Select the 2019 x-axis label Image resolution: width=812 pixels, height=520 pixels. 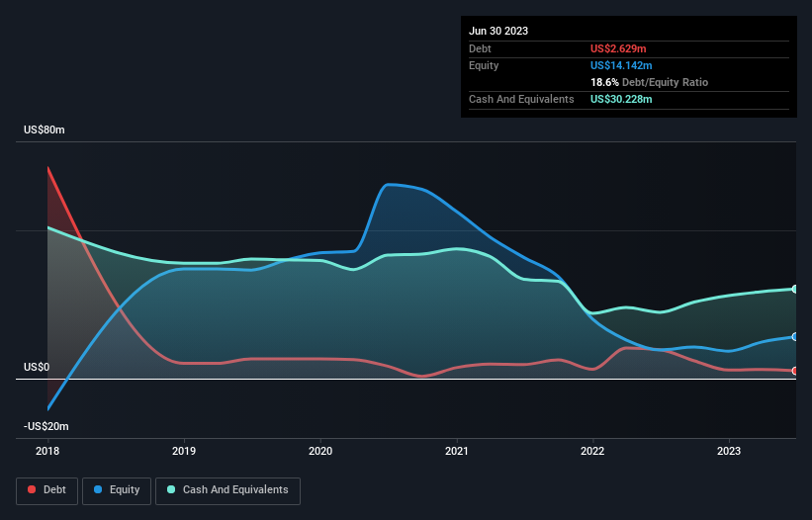(x=184, y=451)
